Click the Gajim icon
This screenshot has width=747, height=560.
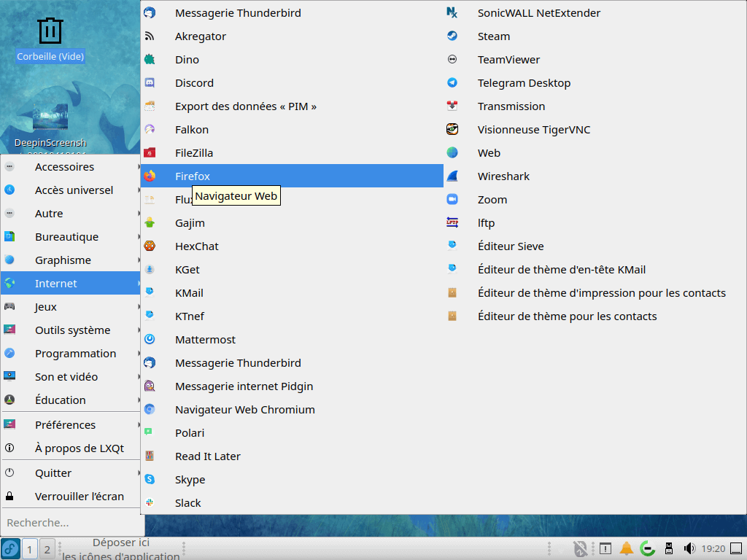pos(150,223)
